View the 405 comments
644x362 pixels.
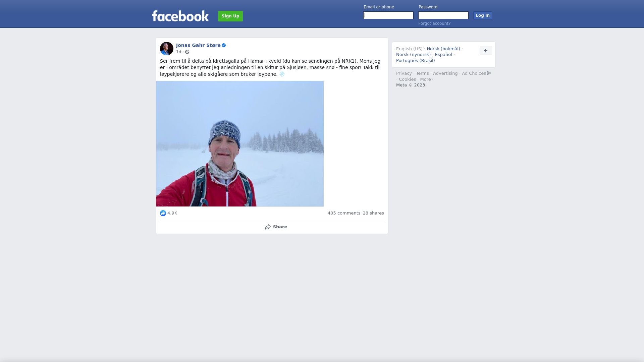tap(344, 213)
